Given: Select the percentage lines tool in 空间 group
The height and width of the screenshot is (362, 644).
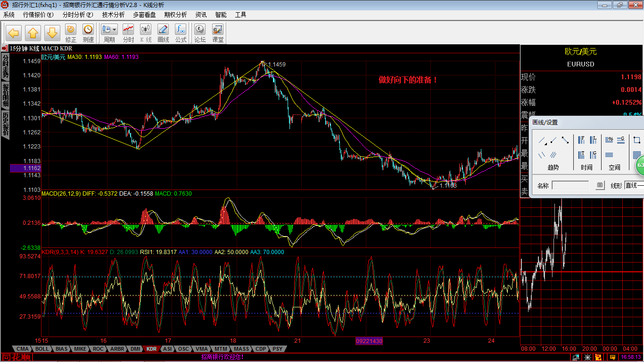Looking at the screenshot, I should [x=609, y=140].
